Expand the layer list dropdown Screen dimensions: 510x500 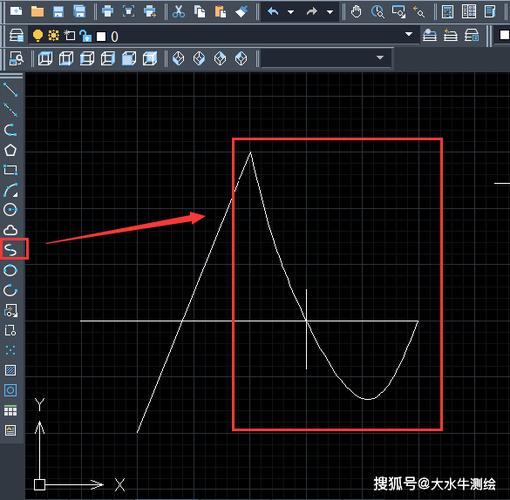click(408, 34)
